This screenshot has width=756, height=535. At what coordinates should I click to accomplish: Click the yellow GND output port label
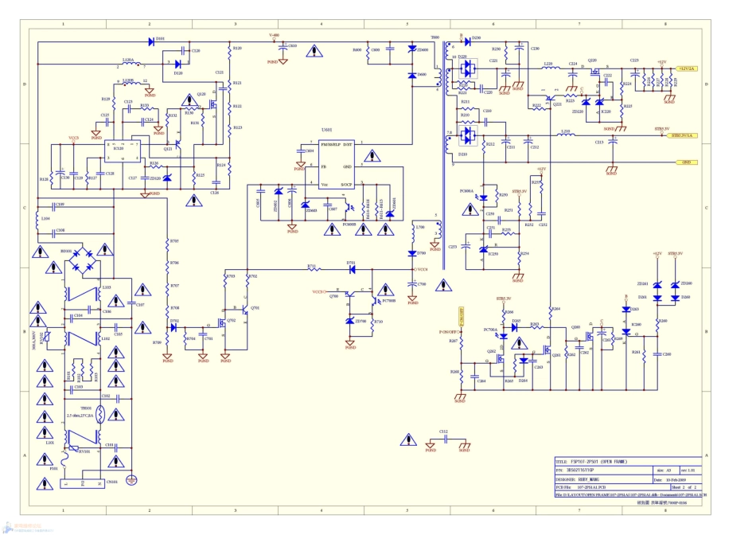(686, 162)
